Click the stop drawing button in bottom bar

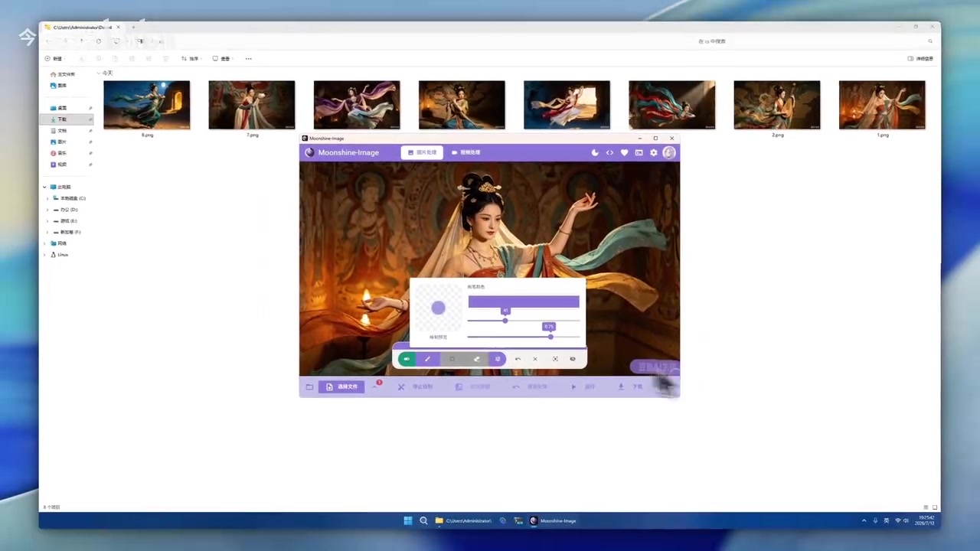tap(415, 387)
